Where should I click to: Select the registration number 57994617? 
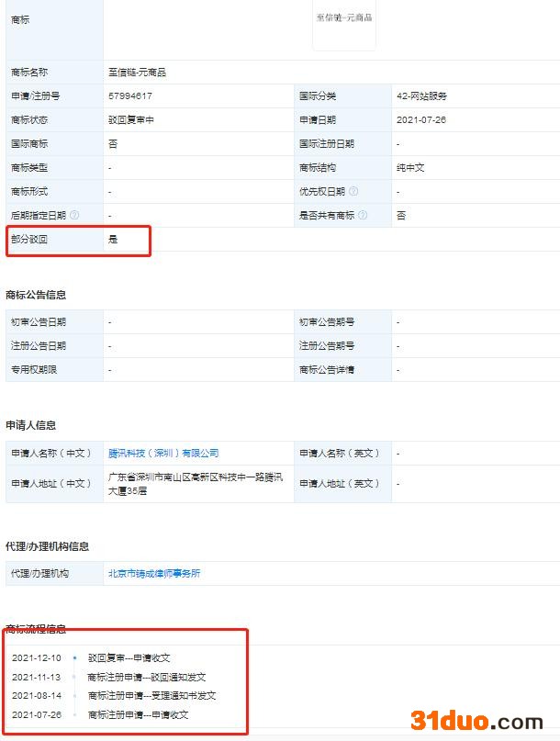coord(130,95)
